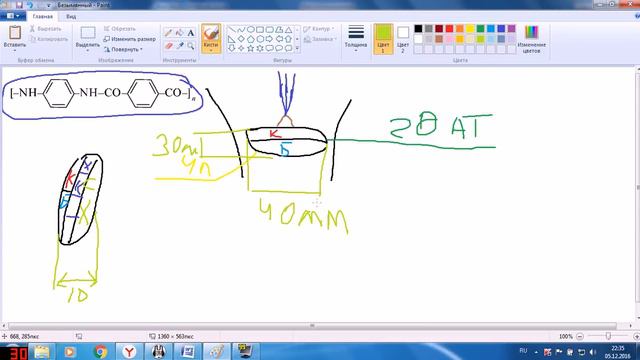Image resolution: width=640 pixels, height=360 pixels.
Task: Click the horizontal canvas scrollbar
Action: pyautogui.click(x=312, y=326)
